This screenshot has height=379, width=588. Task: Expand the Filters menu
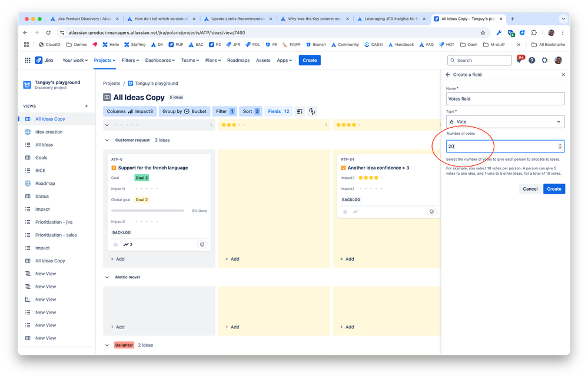130,61
